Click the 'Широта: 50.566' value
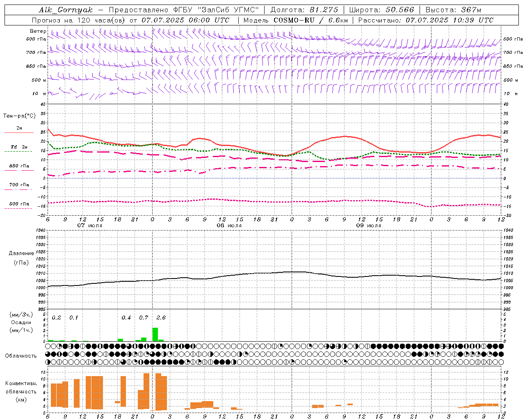Image resolution: width=525 pixels, height=420 pixels. coord(381,10)
